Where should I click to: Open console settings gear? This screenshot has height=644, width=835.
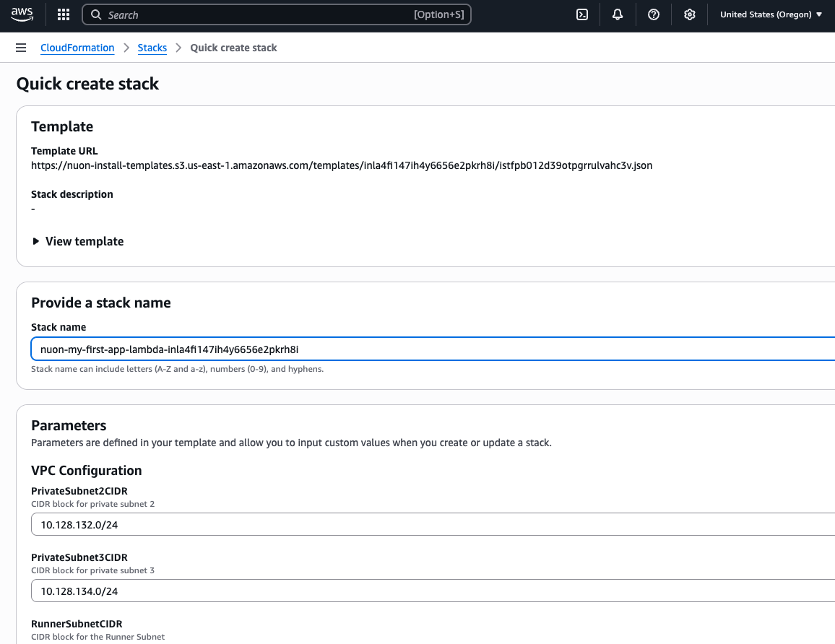[690, 14]
